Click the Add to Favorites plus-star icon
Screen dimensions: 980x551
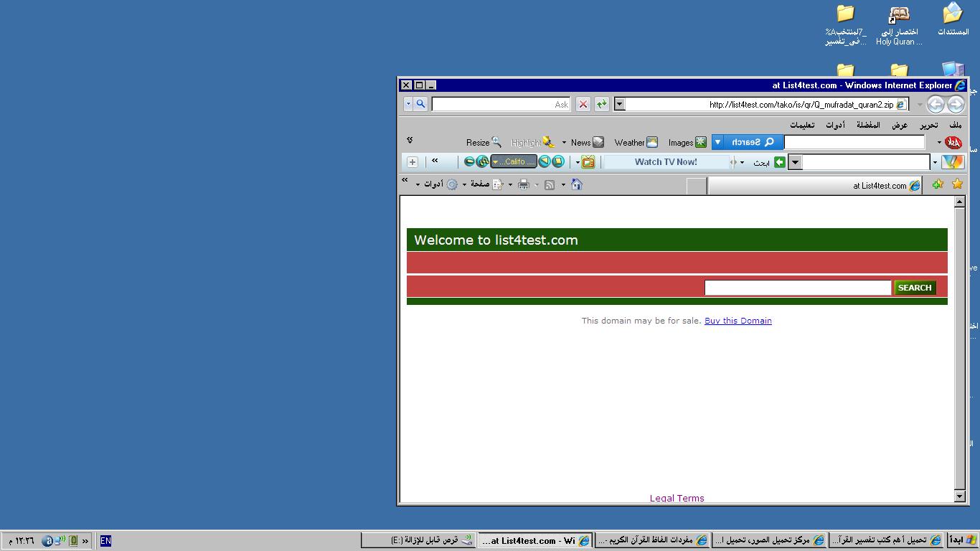[x=937, y=184]
